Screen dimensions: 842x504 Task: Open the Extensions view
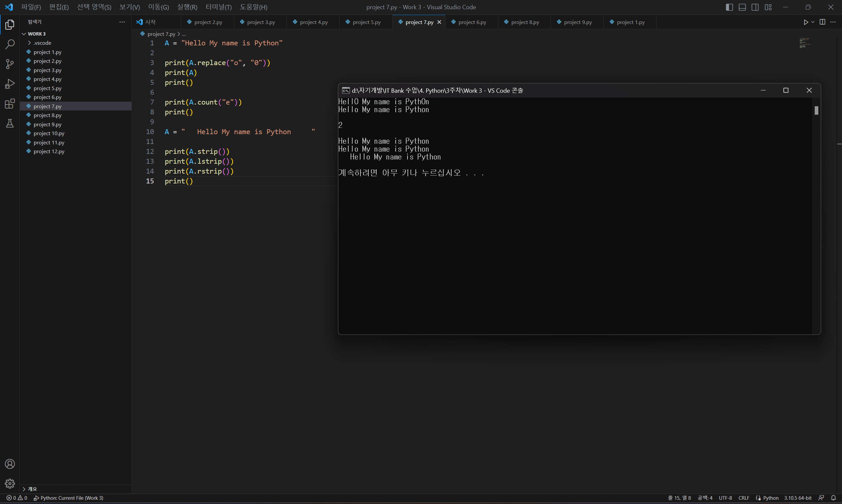tap(10, 104)
